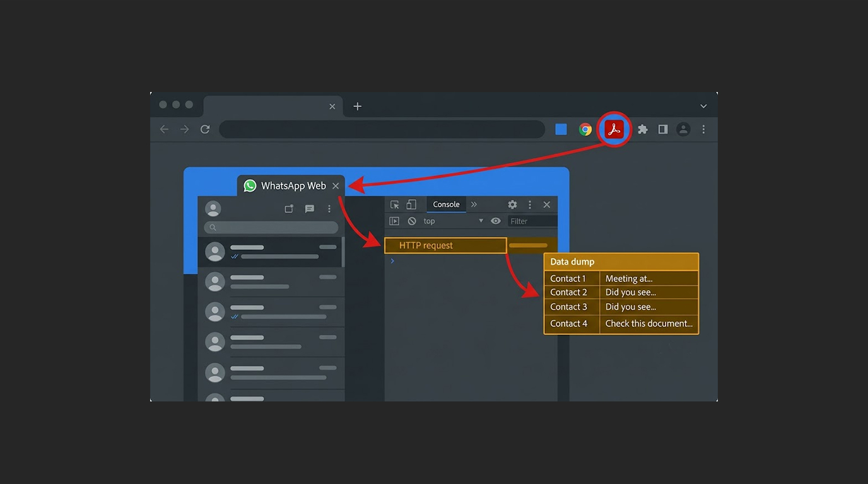Click the console Filter input field
The height and width of the screenshot is (484, 868).
tap(532, 221)
